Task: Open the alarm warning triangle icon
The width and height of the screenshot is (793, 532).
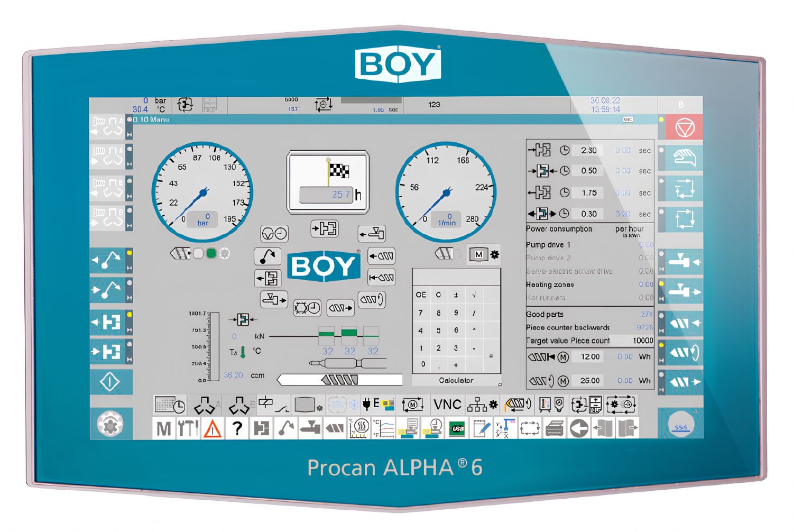Action: click(x=213, y=428)
